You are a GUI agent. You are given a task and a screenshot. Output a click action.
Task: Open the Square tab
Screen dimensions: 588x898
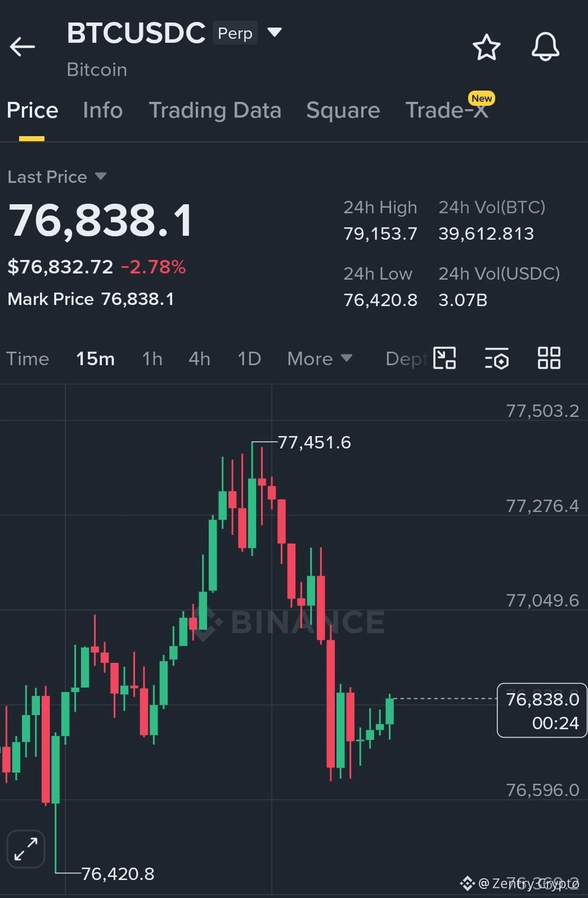click(x=343, y=110)
